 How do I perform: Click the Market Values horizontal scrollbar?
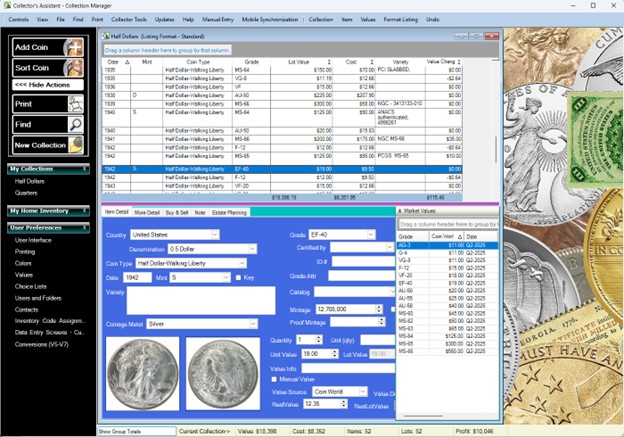[x=423, y=416]
